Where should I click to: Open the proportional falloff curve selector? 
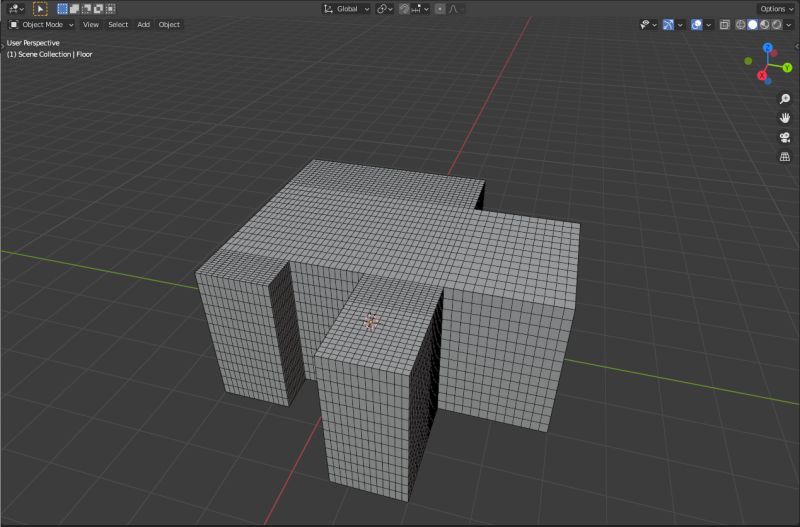[455, 9]
